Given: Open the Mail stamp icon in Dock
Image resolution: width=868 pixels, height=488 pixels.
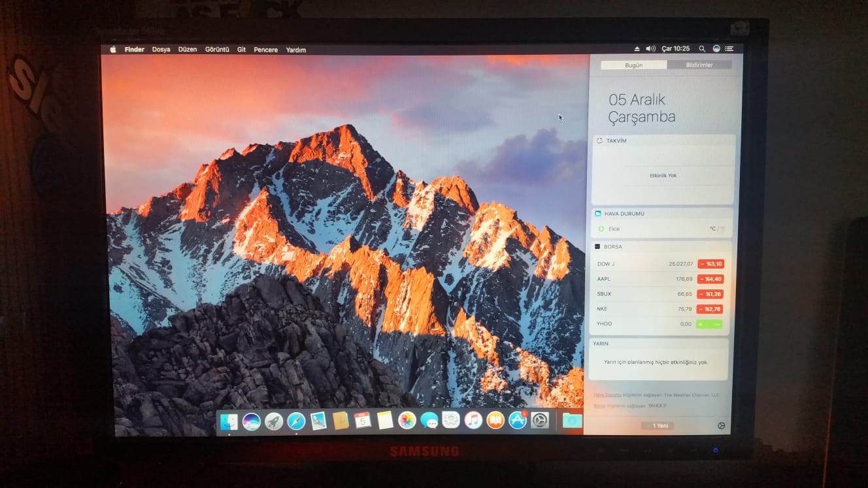Looking at the screenshot, I should point(318,421).
